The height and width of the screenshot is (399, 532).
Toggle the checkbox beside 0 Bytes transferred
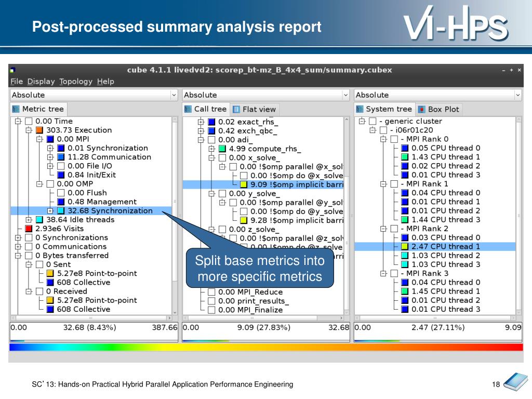[x=29, y=256]
